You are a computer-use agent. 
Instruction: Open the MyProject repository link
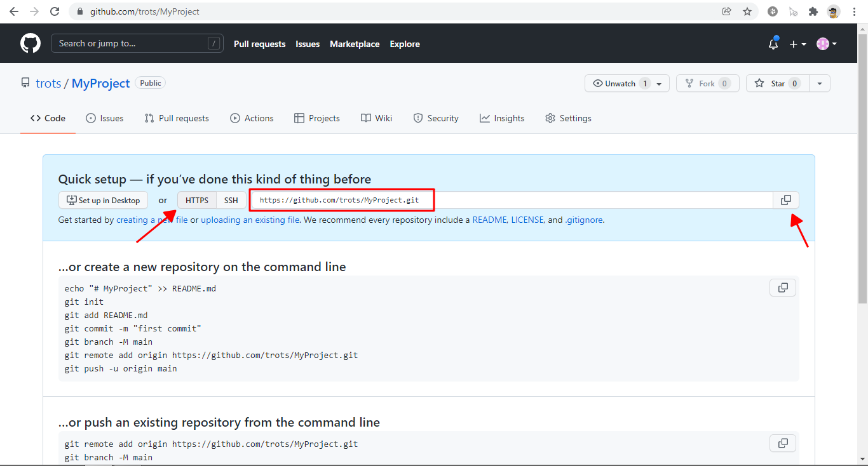click(x=100, y=83)
